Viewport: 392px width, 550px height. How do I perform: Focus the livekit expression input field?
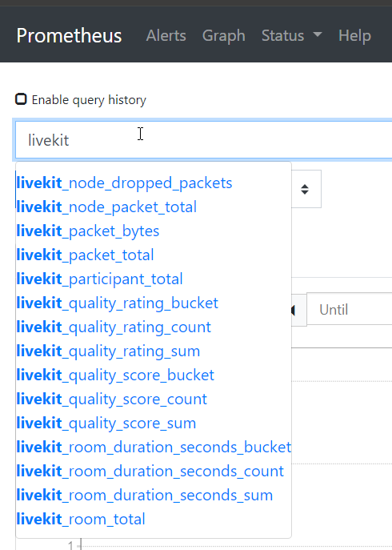(x=203, y=140)
